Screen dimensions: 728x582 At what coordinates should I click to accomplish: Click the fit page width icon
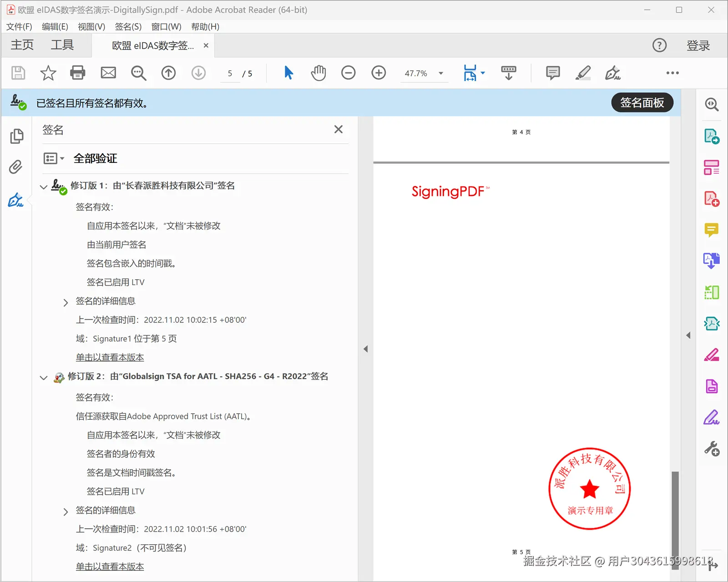[470, 73]
